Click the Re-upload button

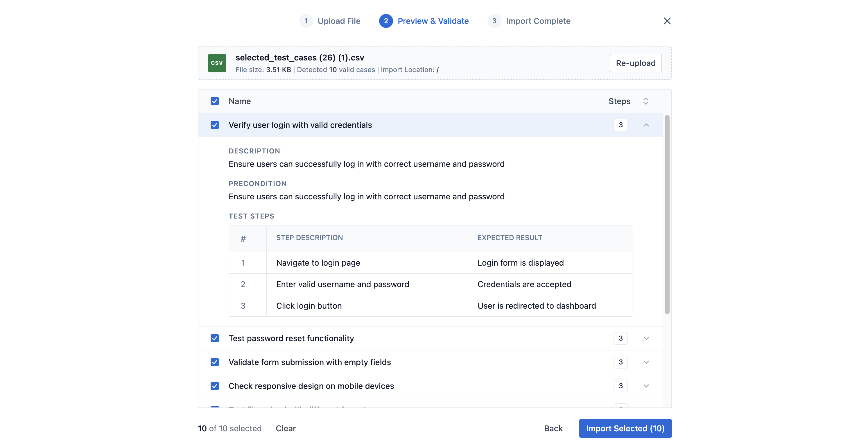coord(636,63)
